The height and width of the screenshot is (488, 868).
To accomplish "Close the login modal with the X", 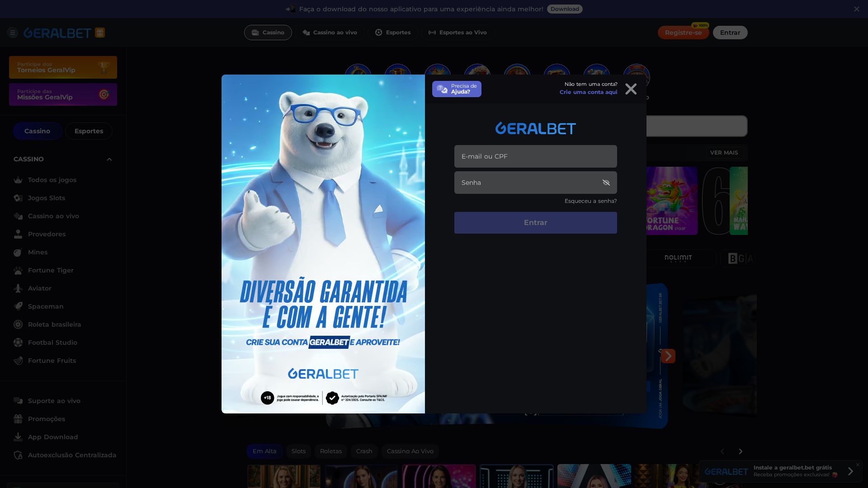I will [631, 89].
